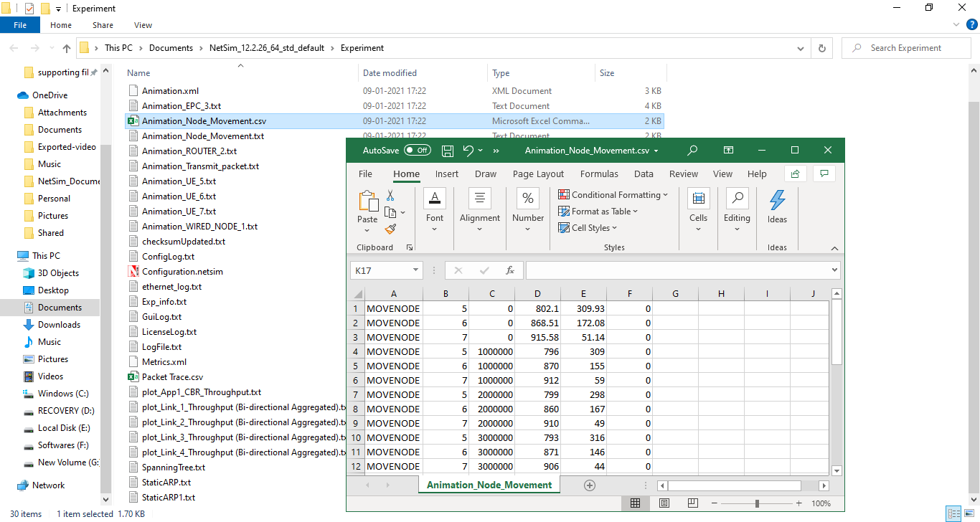
Task: Click the Excel zoom slider handle
Action: [757, 503]
